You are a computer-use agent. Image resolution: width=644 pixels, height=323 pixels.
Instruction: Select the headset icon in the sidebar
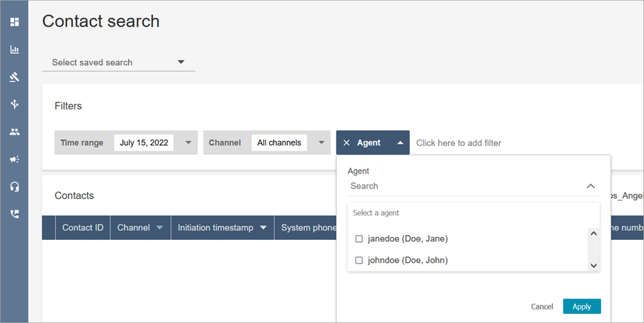pyautogui.click(x=14, y=187)
